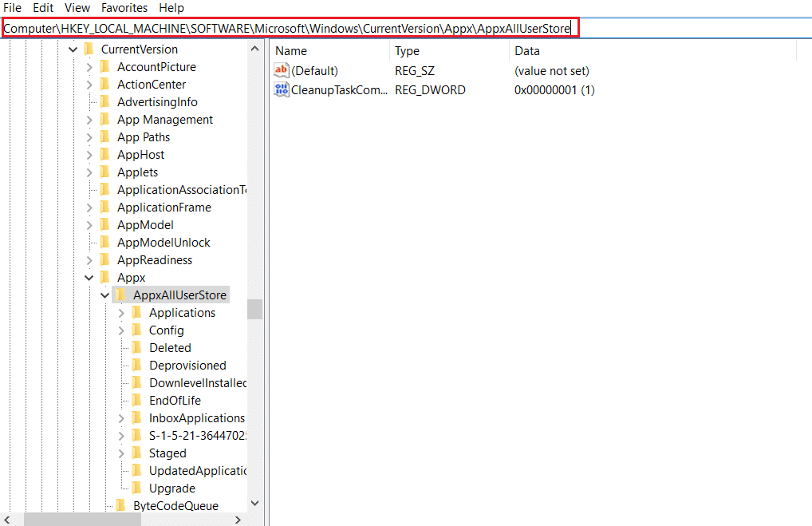Sort values by Name column header
Screen dimensions: 812x526
[x=291, y=51]
